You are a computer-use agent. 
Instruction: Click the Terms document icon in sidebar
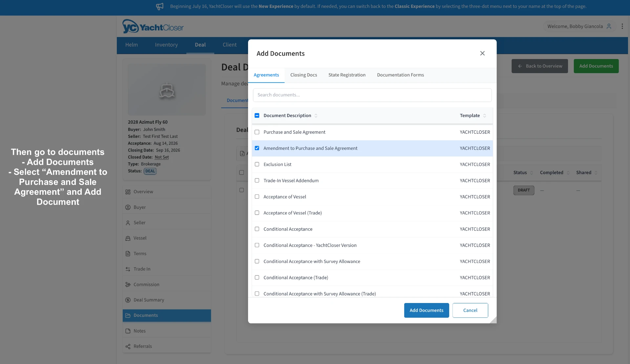click(x=128, y=253)
